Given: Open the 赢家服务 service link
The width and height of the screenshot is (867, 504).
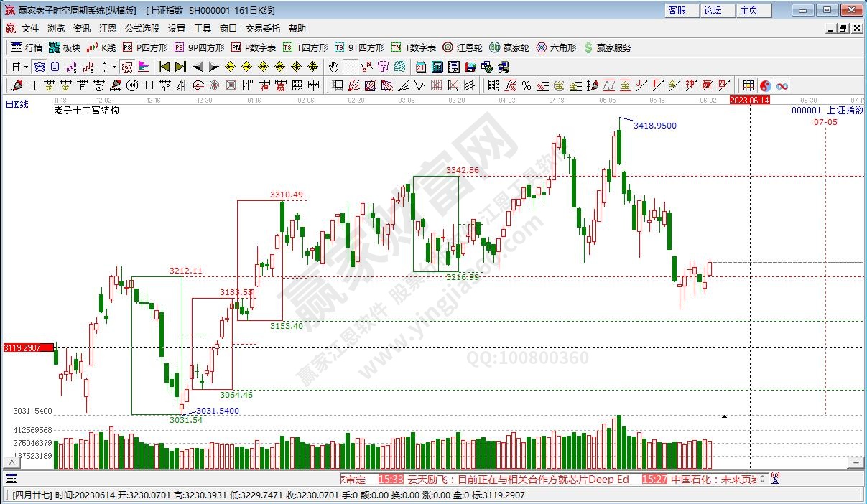Looking at the screenshot, I should tap(607, 47).
